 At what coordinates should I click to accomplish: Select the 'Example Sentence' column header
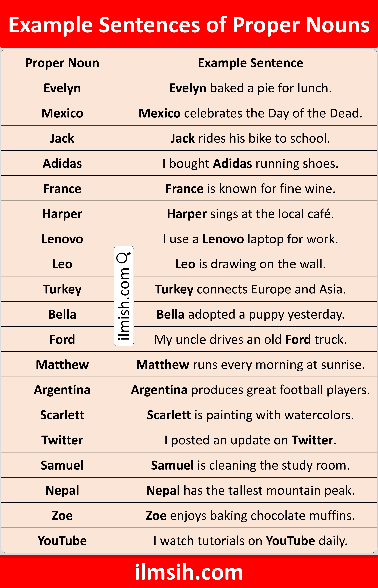click(x=251, y=63)
